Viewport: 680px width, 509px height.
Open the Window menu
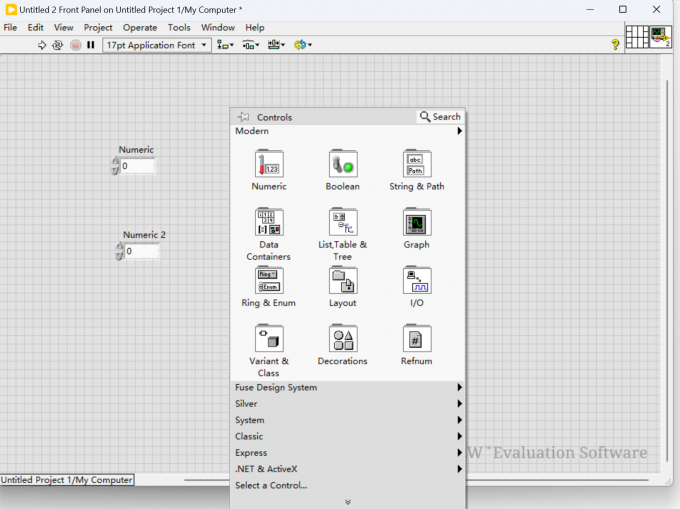click(218, 27)
